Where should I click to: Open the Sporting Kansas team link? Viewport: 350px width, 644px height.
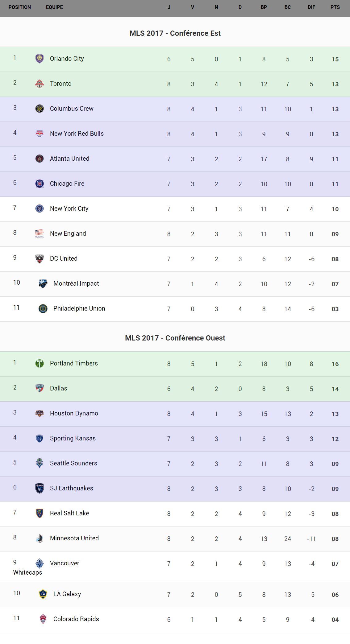73,438
